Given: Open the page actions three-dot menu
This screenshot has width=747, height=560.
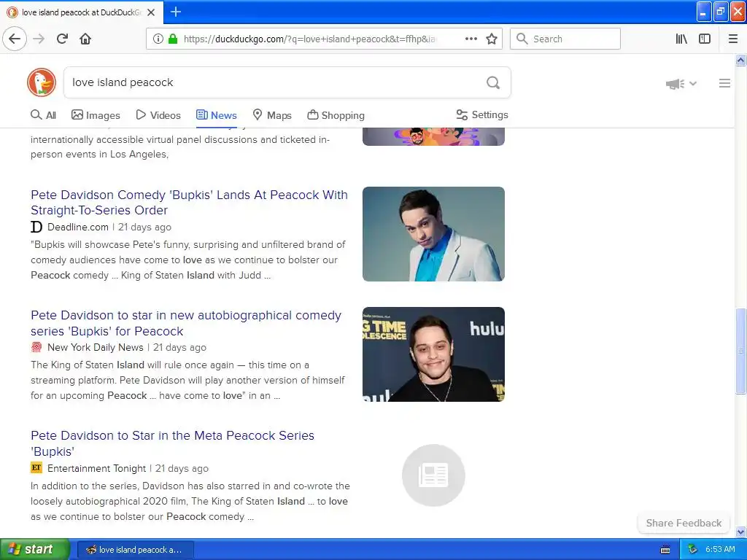Looking at the screenshot, I should pos(471,39).
